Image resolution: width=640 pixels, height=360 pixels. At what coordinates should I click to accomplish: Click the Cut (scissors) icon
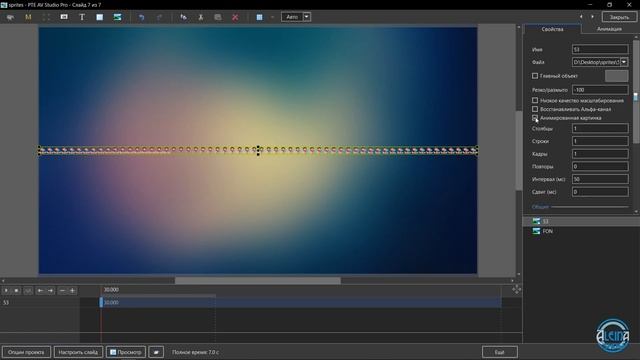(200, 17)
